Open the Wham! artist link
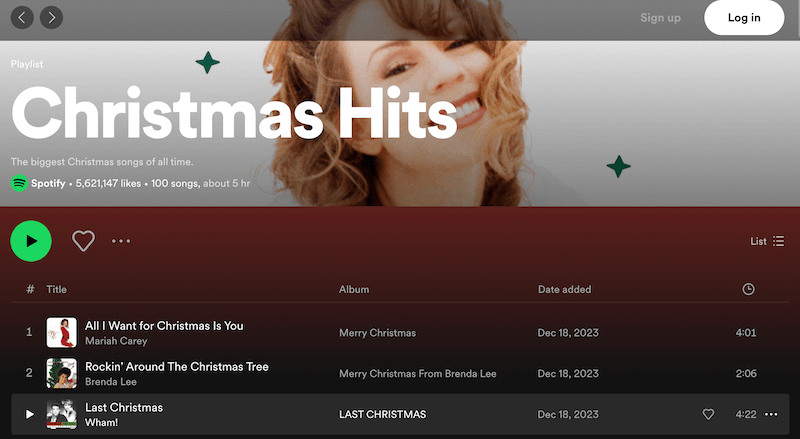800x439 pixels. (x=101, y=422)
